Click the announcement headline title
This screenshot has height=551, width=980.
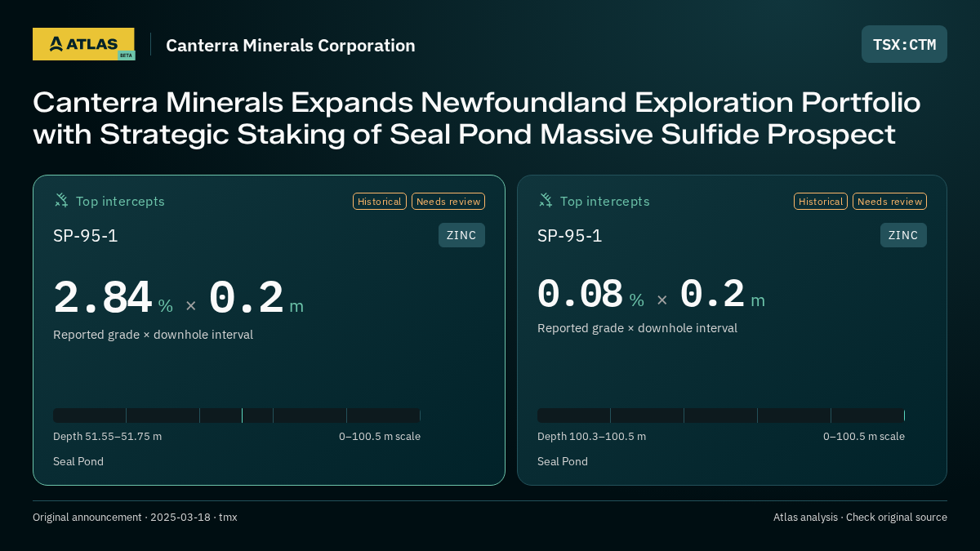click(477, 118)
